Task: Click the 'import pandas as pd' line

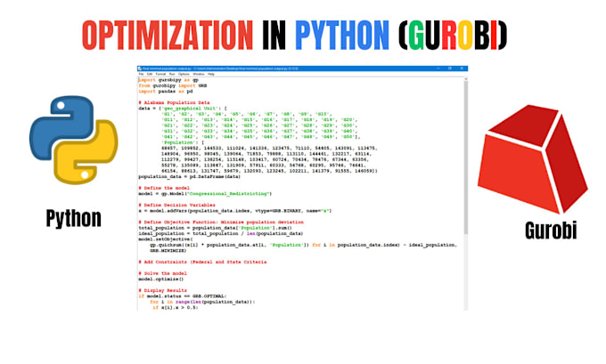Action: [166, 92]
